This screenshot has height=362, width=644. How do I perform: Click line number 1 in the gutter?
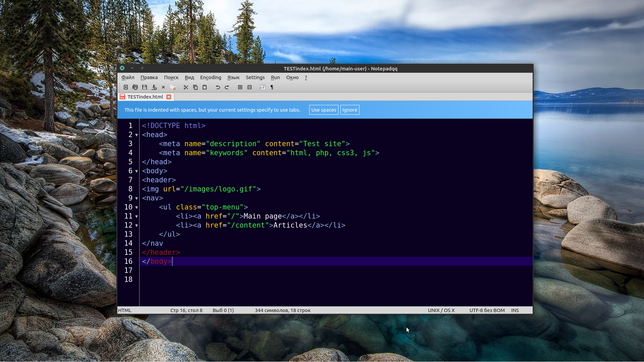coord(130,126)
